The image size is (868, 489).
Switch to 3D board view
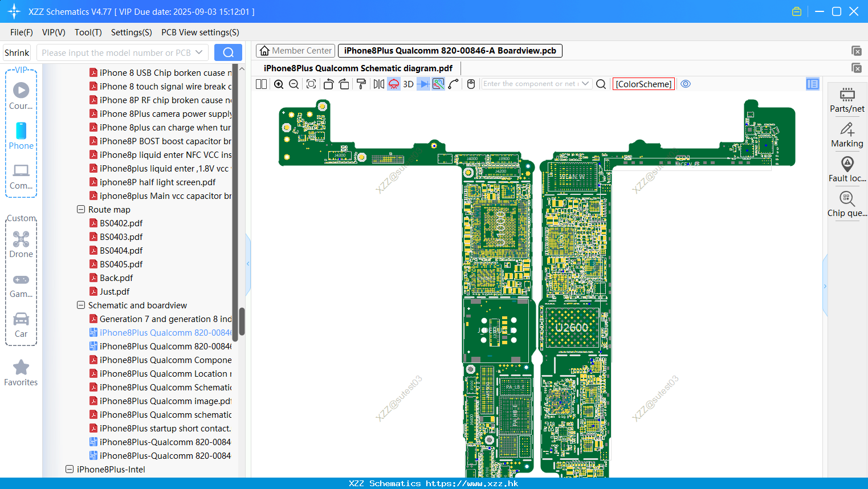[408, 84]
